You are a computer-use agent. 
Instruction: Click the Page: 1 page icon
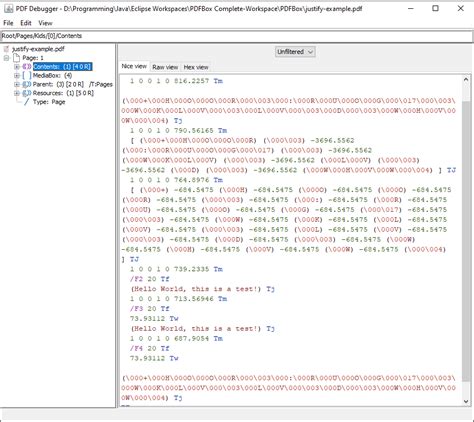[x=16, y=58]
